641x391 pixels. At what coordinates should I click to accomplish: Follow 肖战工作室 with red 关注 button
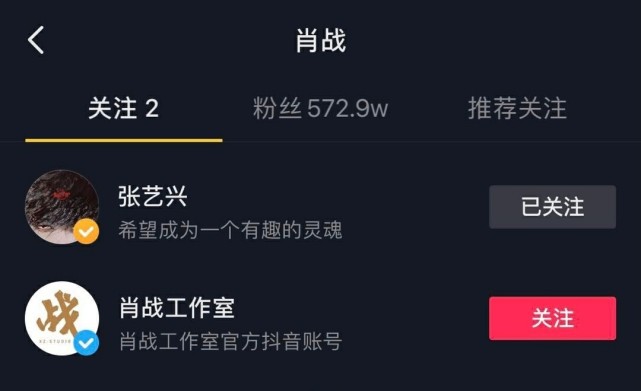(x=552, y=318)
